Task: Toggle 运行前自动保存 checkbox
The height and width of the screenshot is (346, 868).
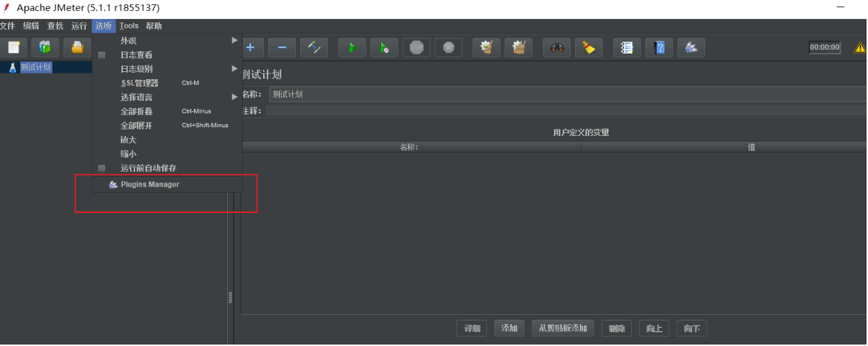Action: 101,168
